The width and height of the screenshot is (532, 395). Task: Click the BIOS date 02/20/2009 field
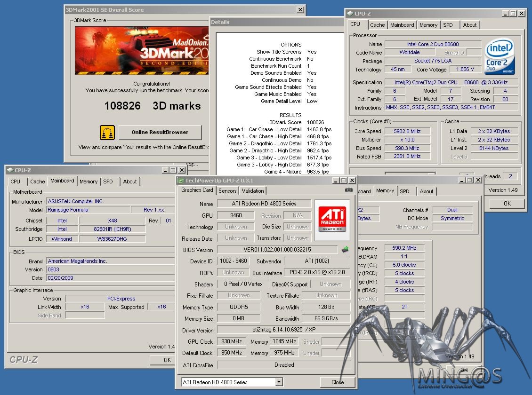point(111,278)
